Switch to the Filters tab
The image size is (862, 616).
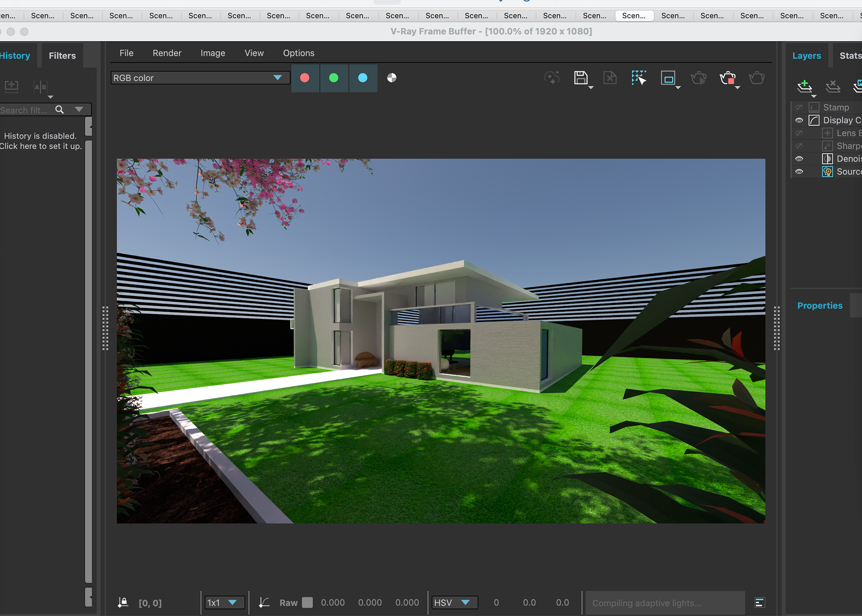(x=62, y=56)
